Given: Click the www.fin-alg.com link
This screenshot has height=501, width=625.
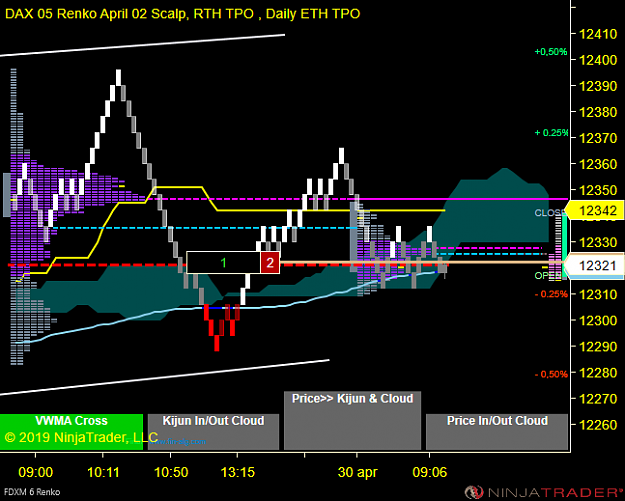Looking at the screenshot, I should (179, 442).
